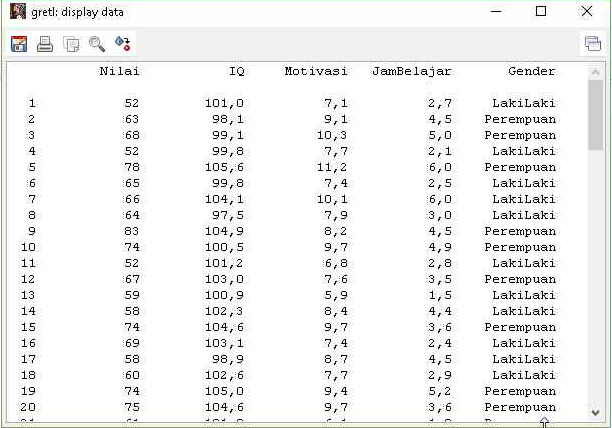The height and width of the screenshot is (428, 612).
Task: Click the scrollbar down arrow
Action: click(x=596, y=411)
